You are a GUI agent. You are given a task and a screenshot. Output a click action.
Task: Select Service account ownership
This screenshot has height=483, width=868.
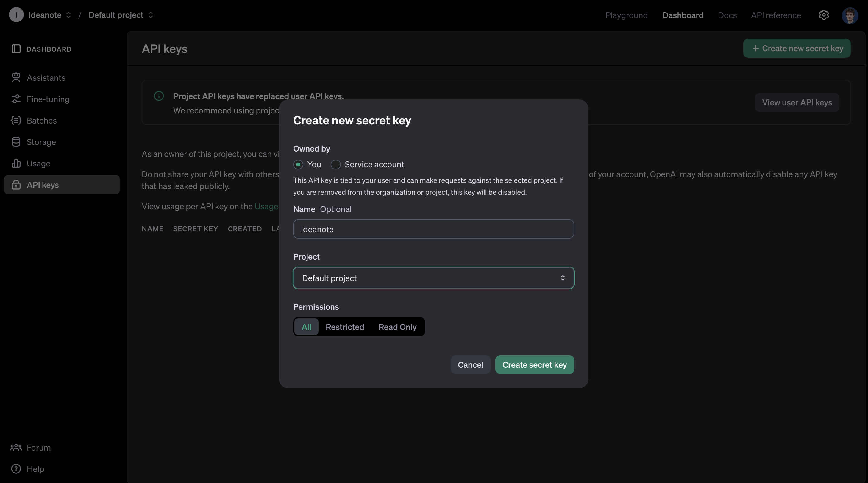point(335,164)
